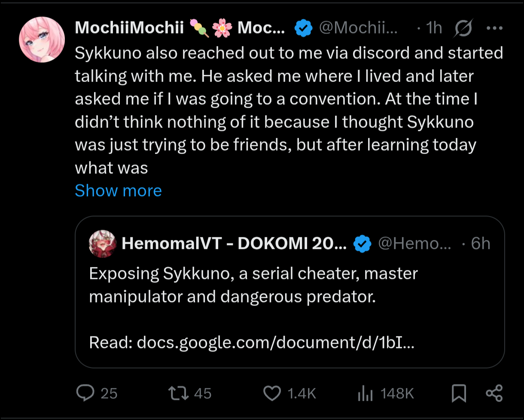Open MochiiMochii's pink-haired avatar
Image resolution: width=524 pixels, height=420 pixels.
pyautogui.click(x=42, y=40)
